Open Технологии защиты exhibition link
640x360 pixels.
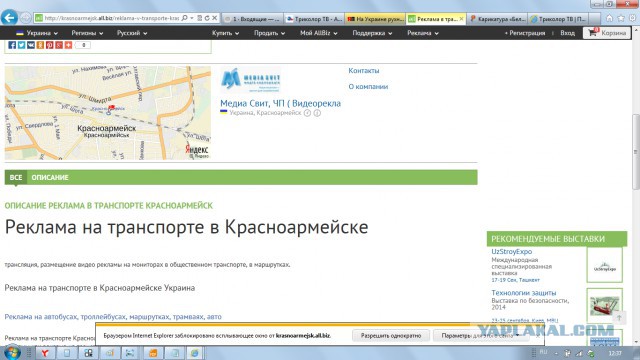524,293
